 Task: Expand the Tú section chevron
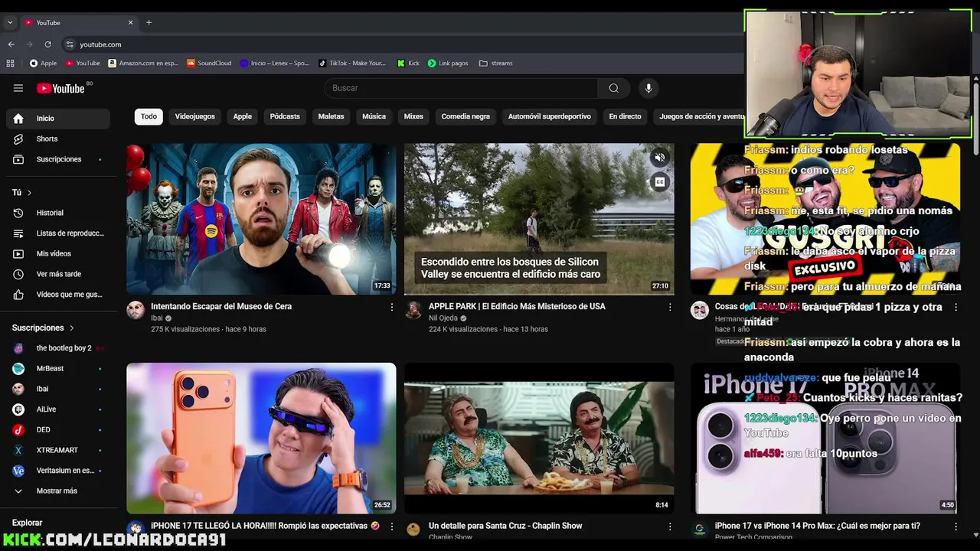(30, 193)
